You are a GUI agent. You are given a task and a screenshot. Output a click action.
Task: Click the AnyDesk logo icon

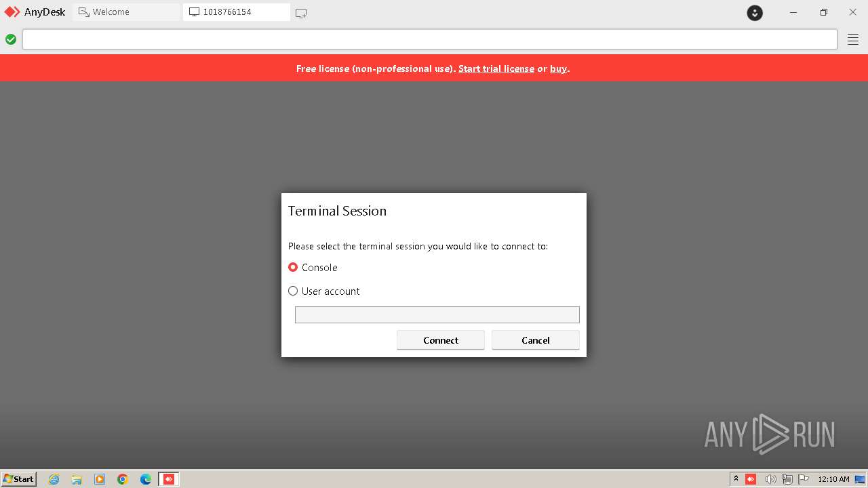point(12,12)
